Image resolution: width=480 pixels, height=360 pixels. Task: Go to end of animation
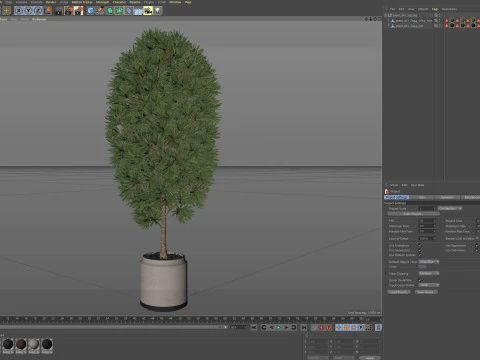(x=304, y=328)
